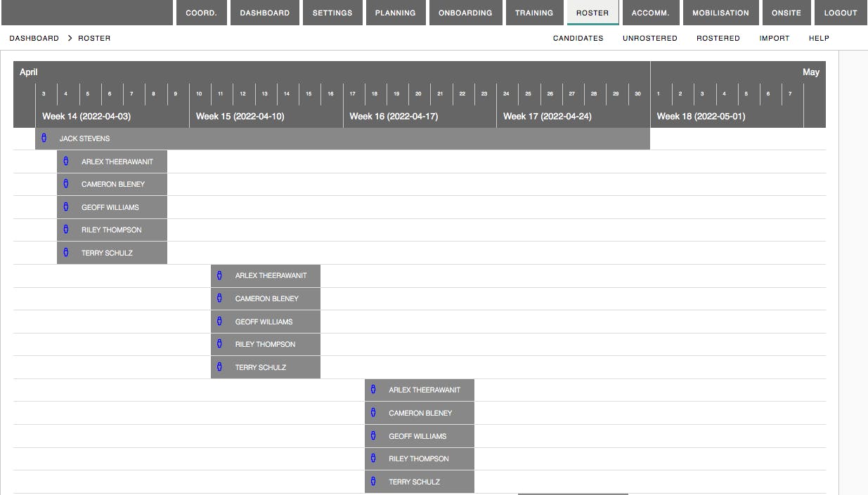Show the ROSTERED list
The height and width of the screenshot is (495, 868).
click(718, 39)
